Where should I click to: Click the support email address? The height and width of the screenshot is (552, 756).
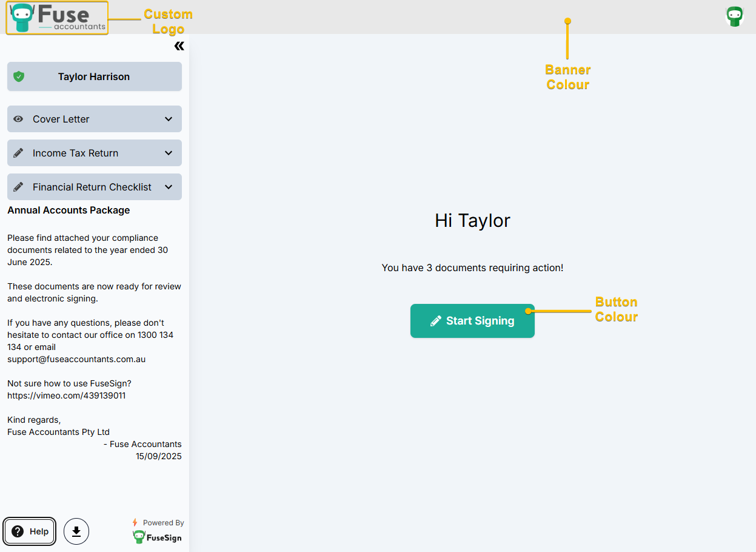76,359
